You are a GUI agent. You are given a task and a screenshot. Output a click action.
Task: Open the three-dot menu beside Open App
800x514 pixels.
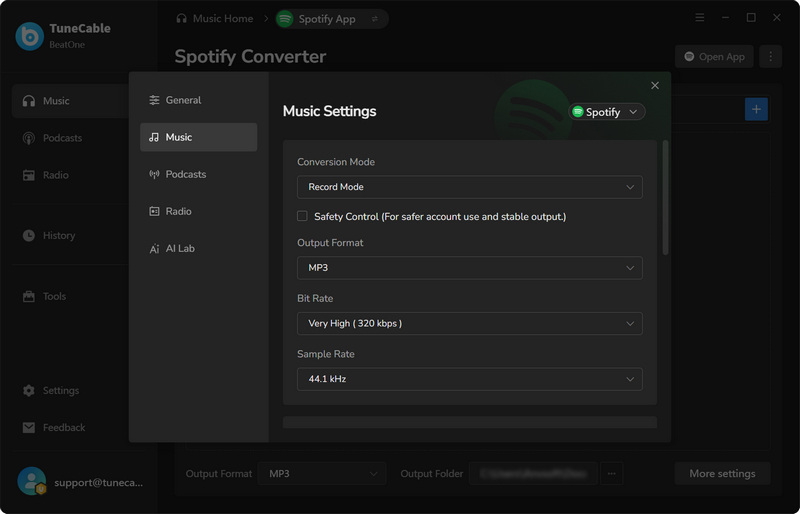pyautogui.click(x=770, y=57)
